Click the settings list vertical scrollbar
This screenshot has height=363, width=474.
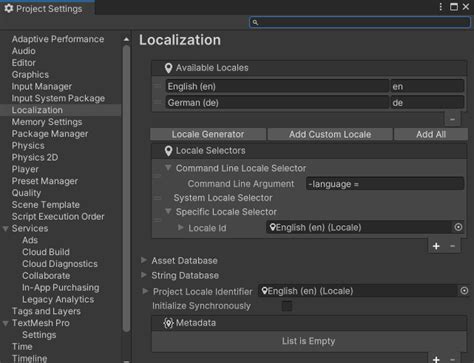pyautogui.click(x=126, y=188)
